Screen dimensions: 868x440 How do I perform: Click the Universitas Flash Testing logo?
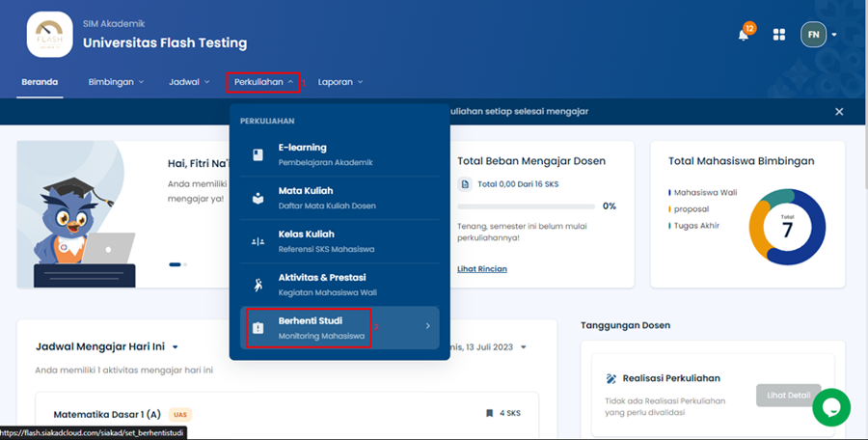[x=49, y=35]
